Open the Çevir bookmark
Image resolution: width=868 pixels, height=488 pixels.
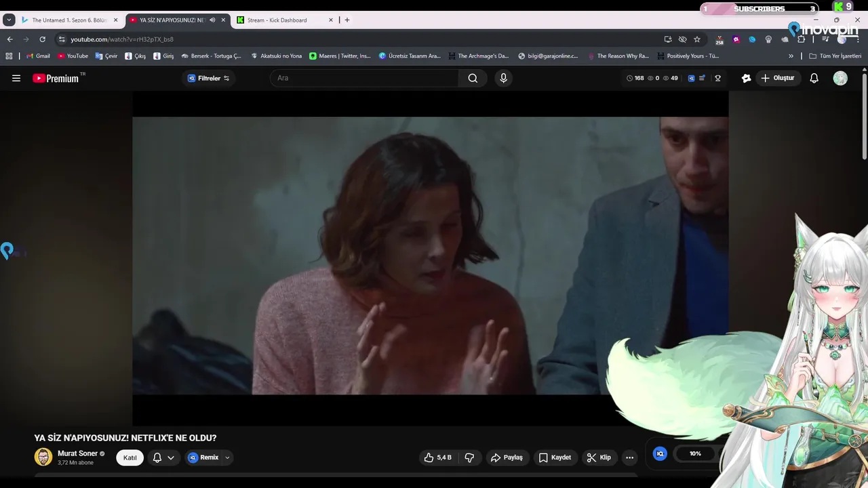[x=106, y=56]
